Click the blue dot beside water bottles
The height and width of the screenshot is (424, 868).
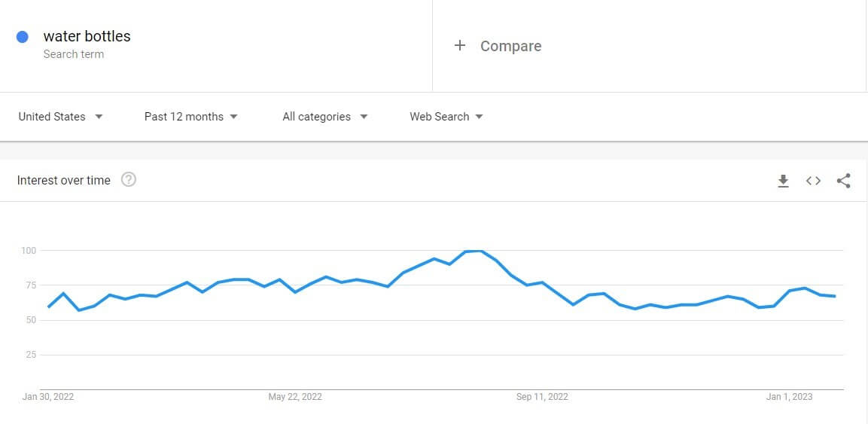[x=22, y=37]
